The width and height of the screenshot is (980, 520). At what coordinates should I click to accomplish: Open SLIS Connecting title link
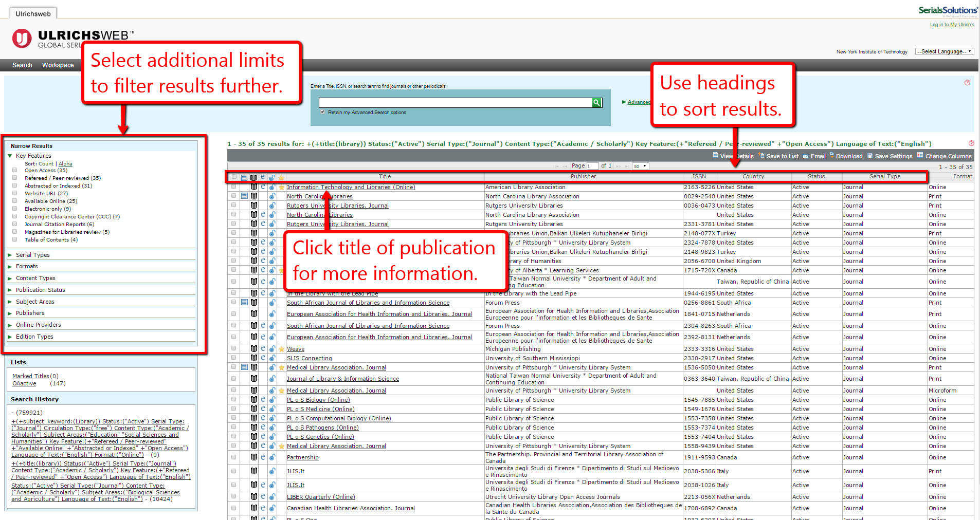[x=310, y=358]
